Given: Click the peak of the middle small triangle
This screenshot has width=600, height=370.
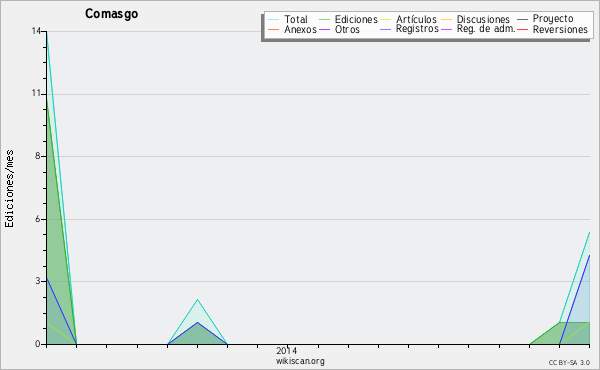Looking at the screenshot, I should tap(197, 300).
